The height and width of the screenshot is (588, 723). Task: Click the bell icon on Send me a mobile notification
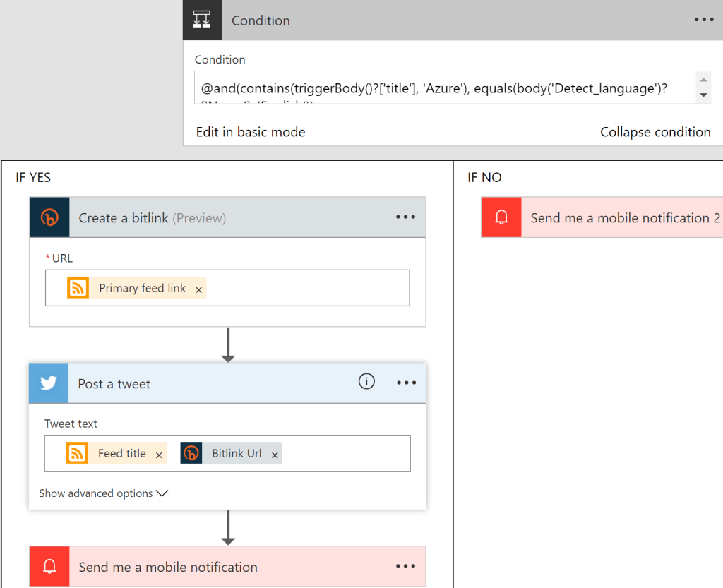[x=49, y=566]
